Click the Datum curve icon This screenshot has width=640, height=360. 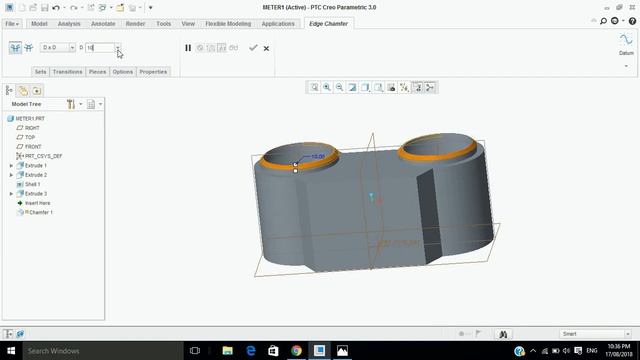[x=626, y=40]
